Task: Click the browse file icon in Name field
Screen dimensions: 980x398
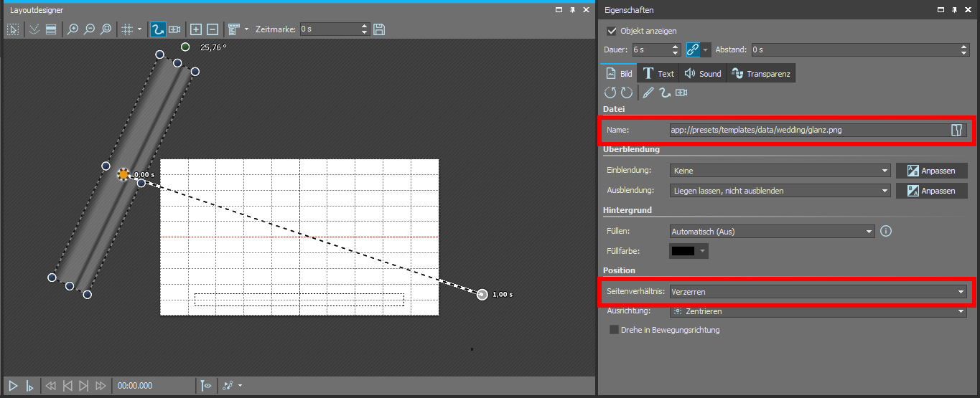Action: click(x=956, y=130)
